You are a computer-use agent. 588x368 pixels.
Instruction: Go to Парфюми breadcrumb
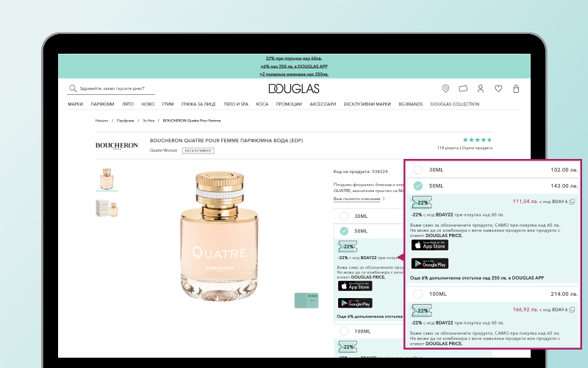coord(125,121)
